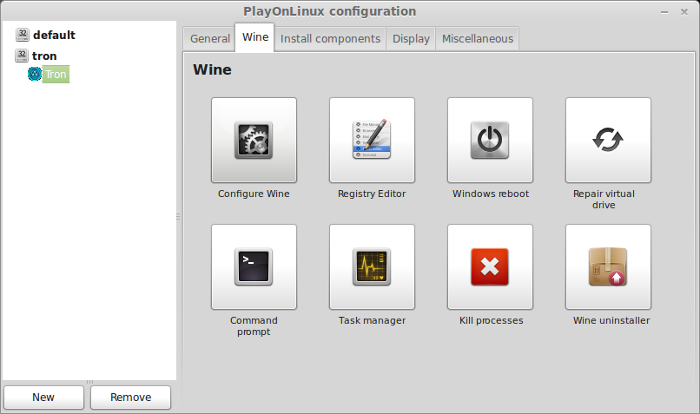
Task: Minimize the PlayOnLinux configuration window
Action: click(664, 13)
